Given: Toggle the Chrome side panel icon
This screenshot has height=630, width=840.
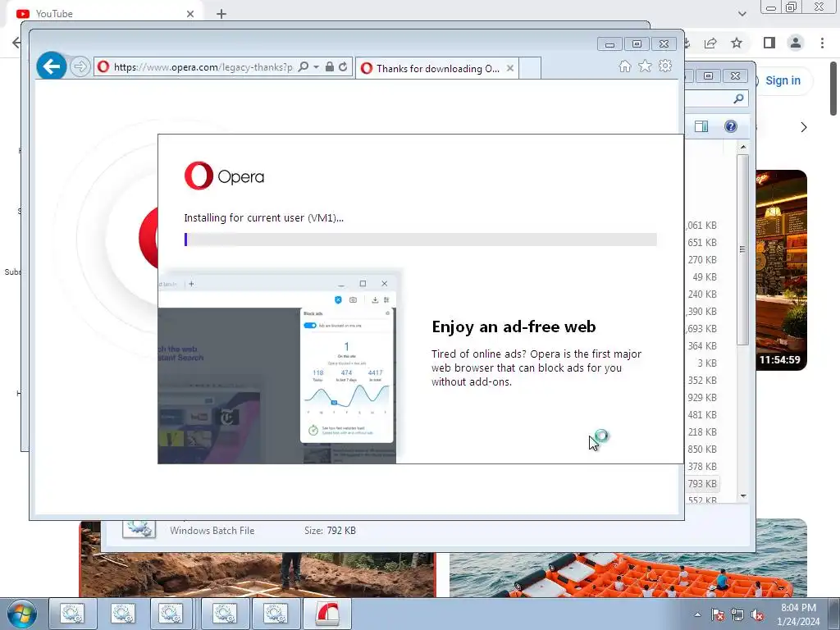Looking at the screenshot, I should (769, 43).
